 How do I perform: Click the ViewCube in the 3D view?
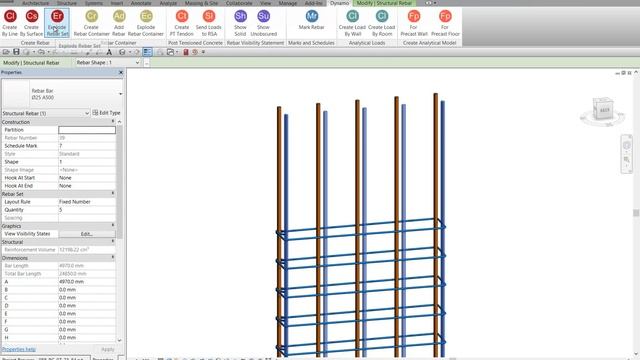pos(603,108)
